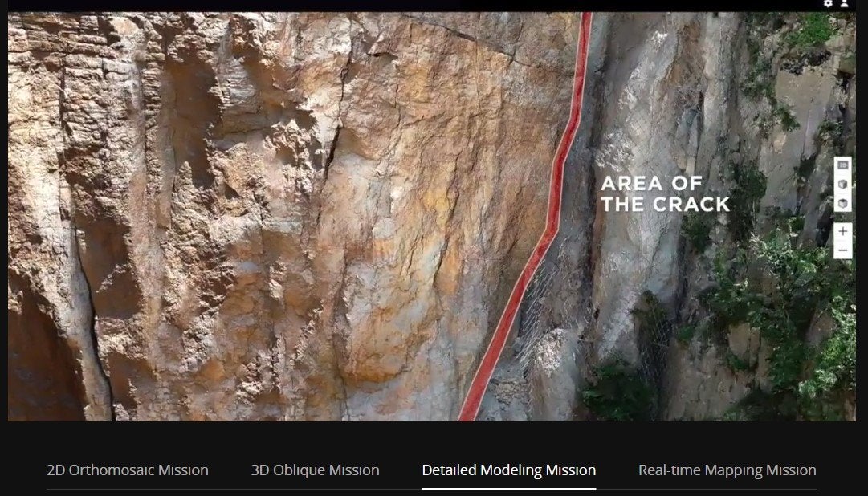Click the 'AREA OF THE CRACK' label
Image resolution: width=868 pixels, height=496 pixels.
665,193
